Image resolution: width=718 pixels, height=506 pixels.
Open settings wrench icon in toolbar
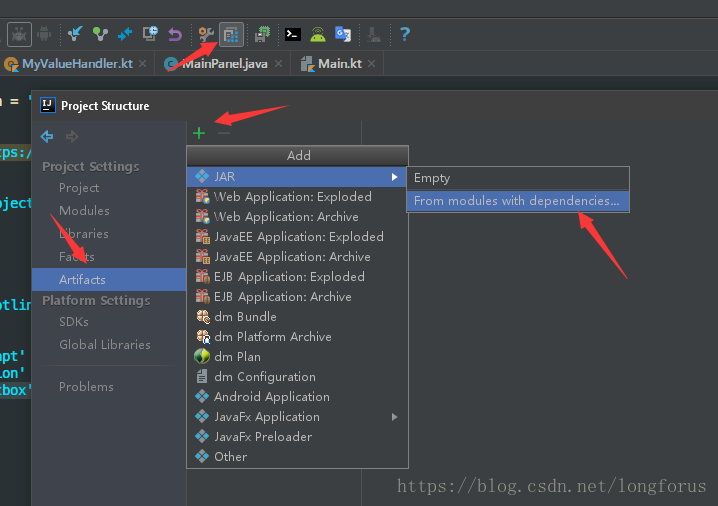point(206,34)
